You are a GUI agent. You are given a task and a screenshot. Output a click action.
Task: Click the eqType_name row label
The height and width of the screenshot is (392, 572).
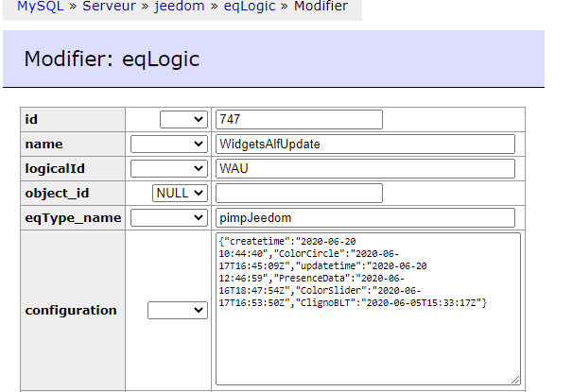coord(73,218)
